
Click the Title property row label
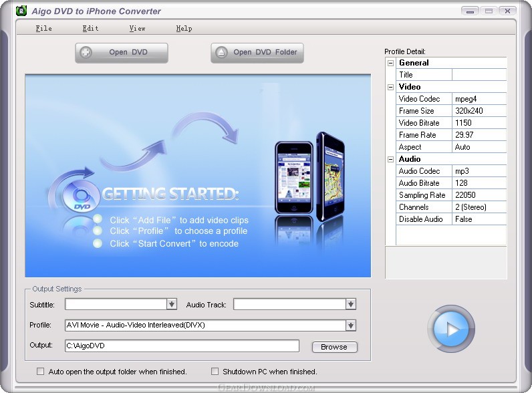424,75
